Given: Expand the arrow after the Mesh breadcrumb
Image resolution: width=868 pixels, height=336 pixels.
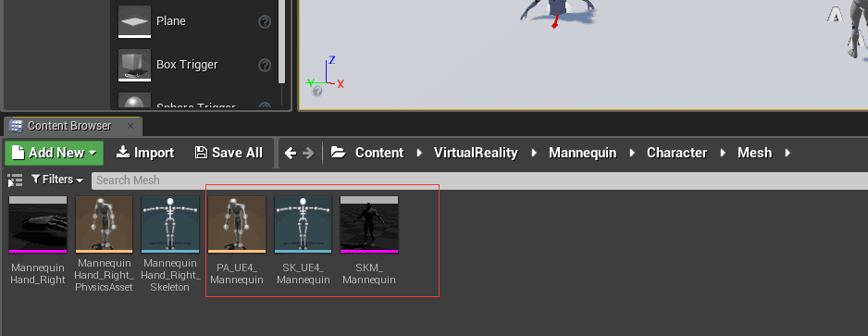Looking at the screenshot, I should coord(787,153).
